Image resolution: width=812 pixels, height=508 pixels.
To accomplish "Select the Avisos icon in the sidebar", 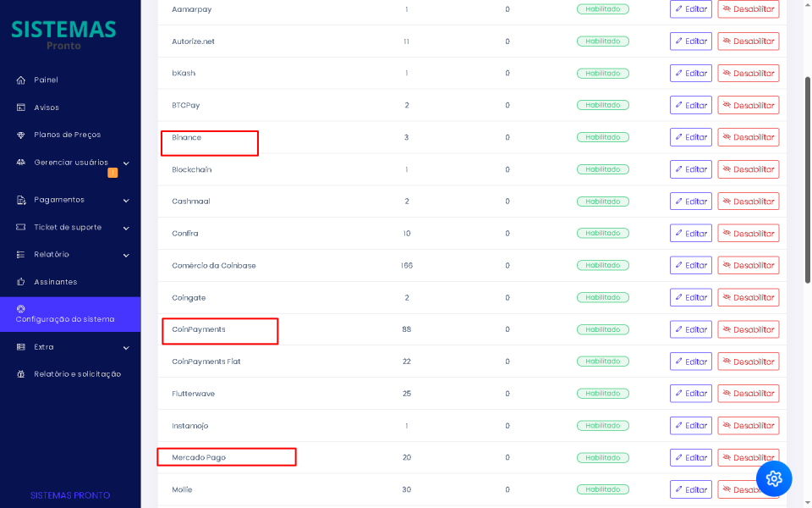I will coord(20,108).
